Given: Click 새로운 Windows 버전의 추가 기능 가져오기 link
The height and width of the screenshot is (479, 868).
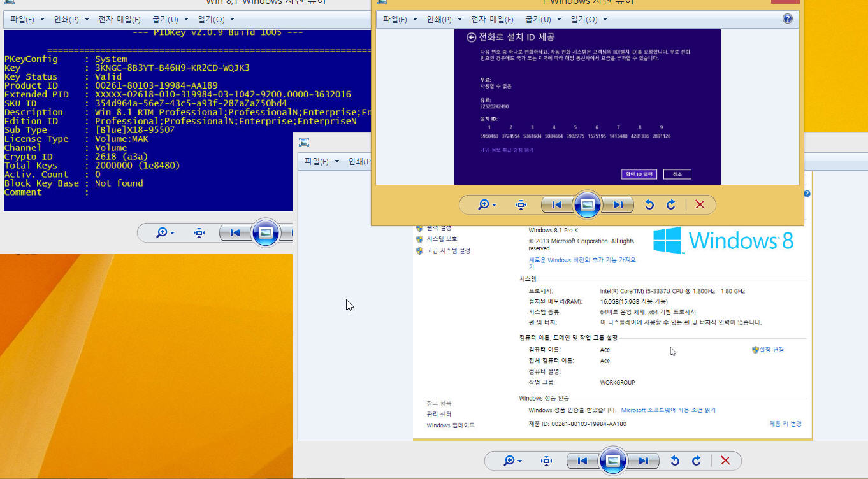Looking at the screenshot, I should 582,263.
